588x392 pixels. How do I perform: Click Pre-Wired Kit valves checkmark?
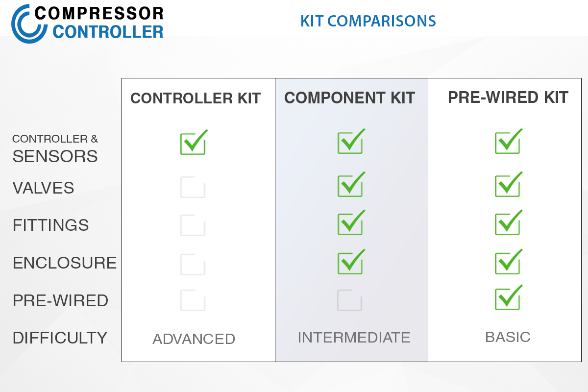pos(508,185)
